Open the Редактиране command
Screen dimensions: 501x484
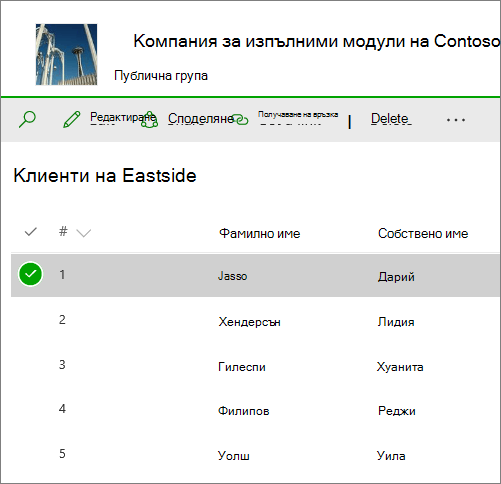pyautogui.click(x=123, y=117)
